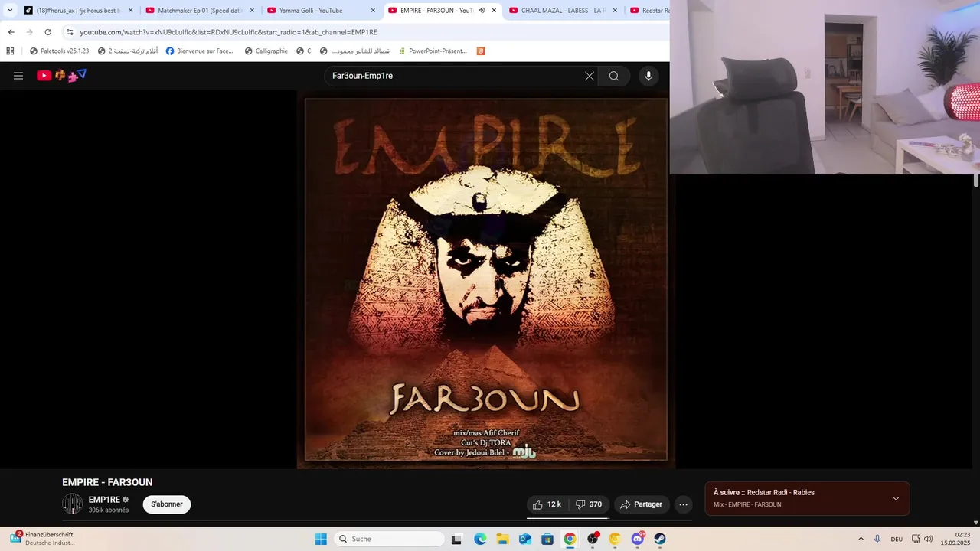Open the Finanzüberschrift news widget

44,539
